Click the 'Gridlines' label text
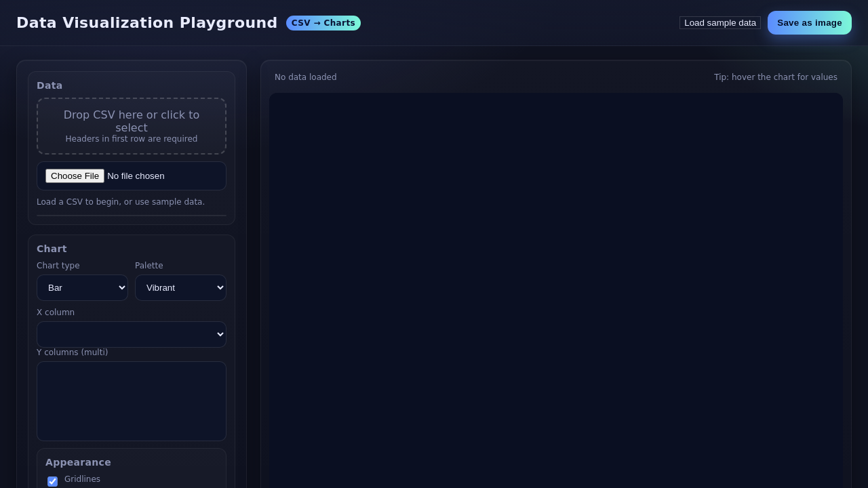868x488 pixels. tap(82, 479)
